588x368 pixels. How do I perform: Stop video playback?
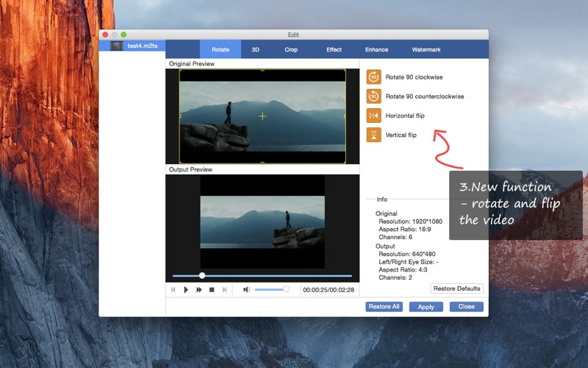(x=212, y=290)
